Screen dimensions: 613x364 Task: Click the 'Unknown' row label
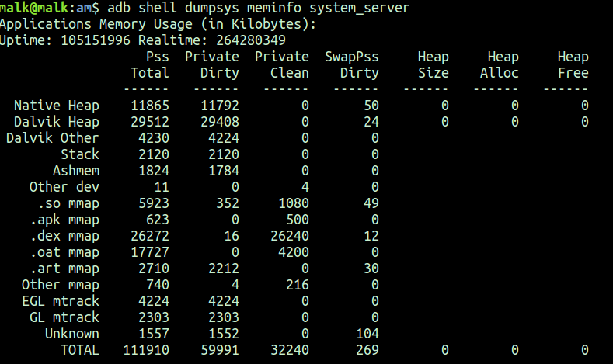click(72, 334)
